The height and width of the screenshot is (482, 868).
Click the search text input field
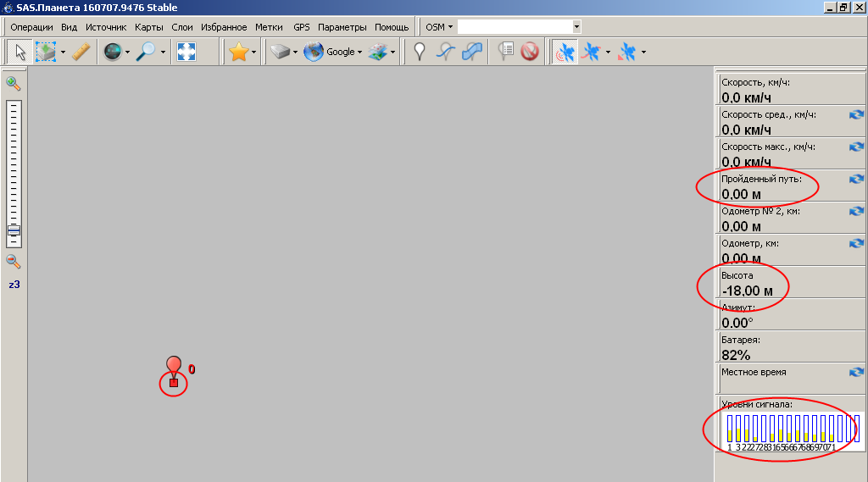pos(514,27)
